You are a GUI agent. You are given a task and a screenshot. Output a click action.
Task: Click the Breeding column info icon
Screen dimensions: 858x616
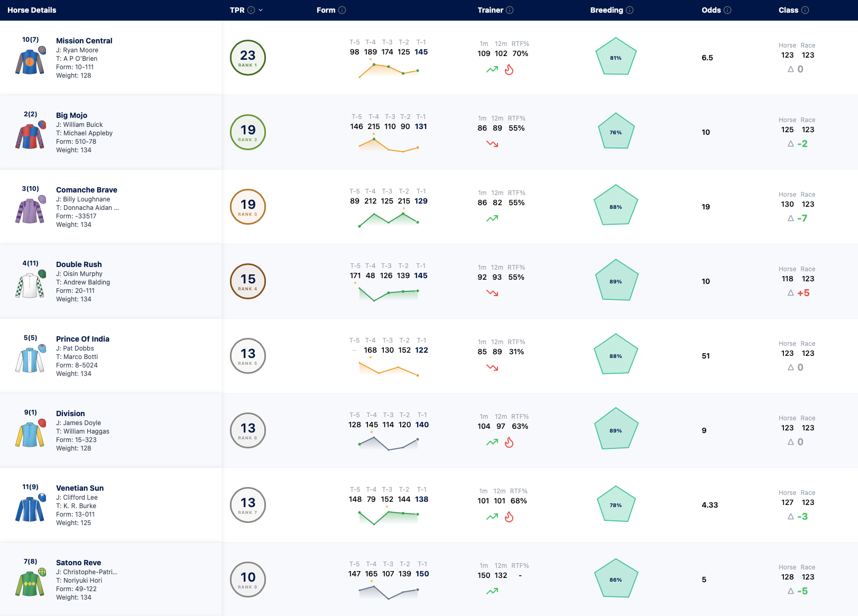coord(630,10)
